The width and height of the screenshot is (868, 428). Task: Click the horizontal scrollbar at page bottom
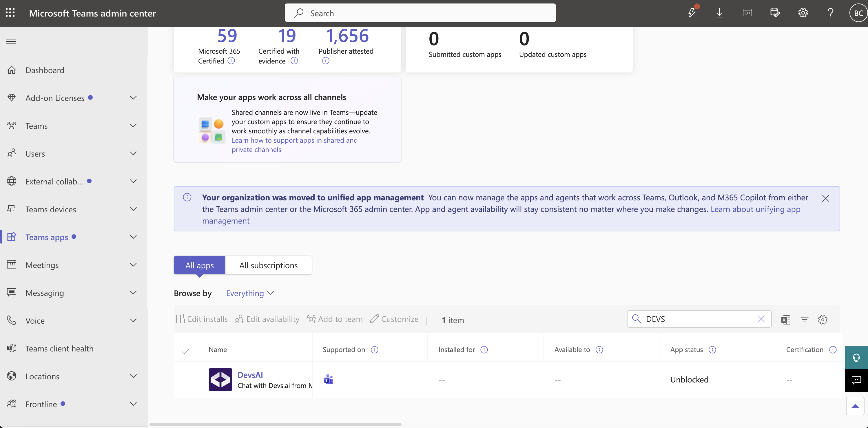click(275, 424)
